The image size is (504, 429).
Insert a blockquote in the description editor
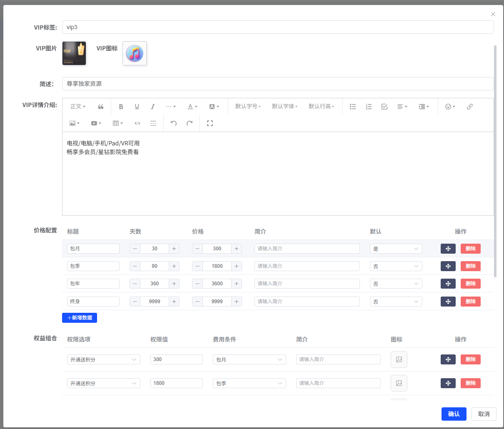tap(100, 107)
